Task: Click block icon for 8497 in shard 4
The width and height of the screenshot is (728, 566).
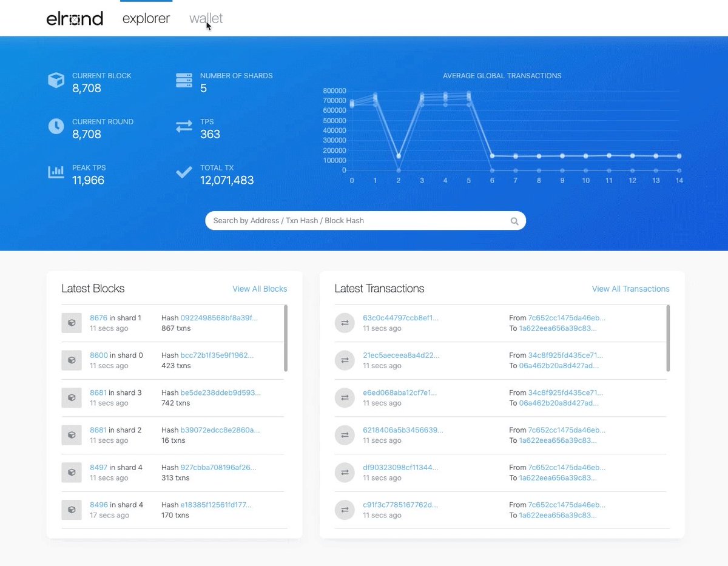Action: pos(71,473)
